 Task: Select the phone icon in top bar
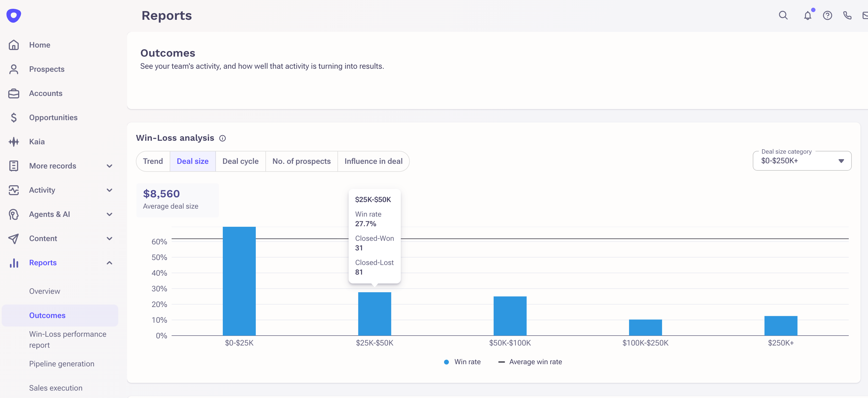pos(847,15)
